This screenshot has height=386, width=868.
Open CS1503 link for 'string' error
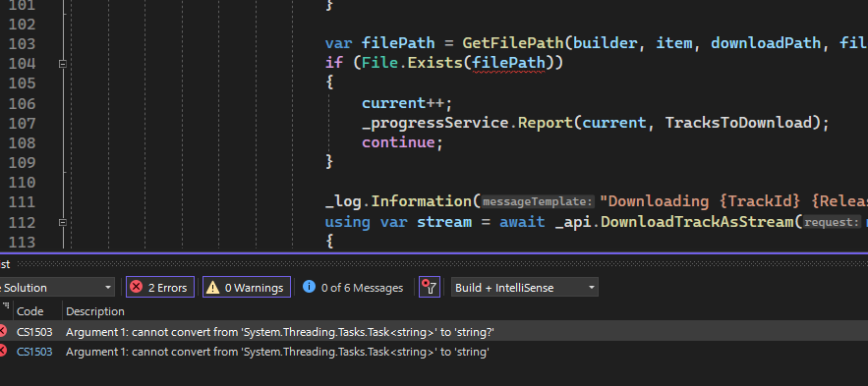(34, 352)
